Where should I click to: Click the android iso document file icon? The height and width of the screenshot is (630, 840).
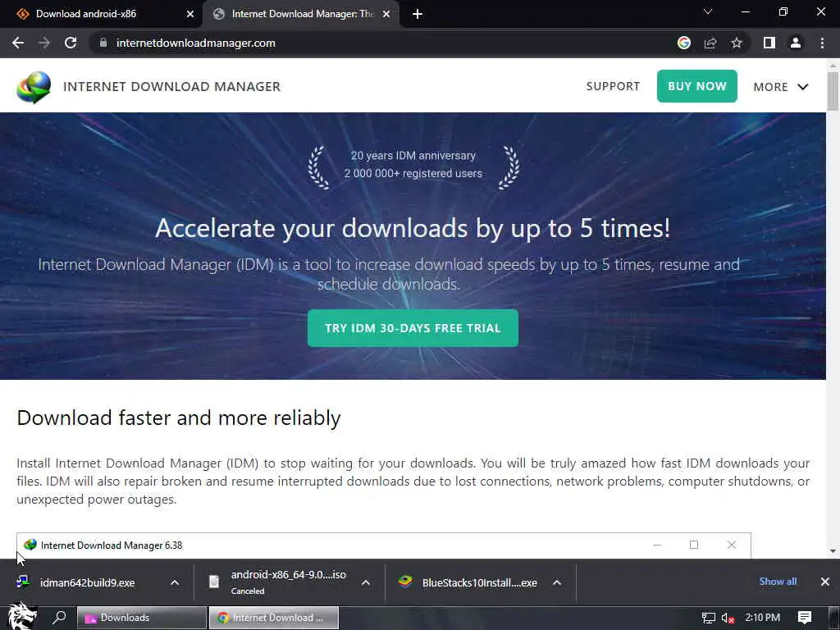[x=214, y=582]
